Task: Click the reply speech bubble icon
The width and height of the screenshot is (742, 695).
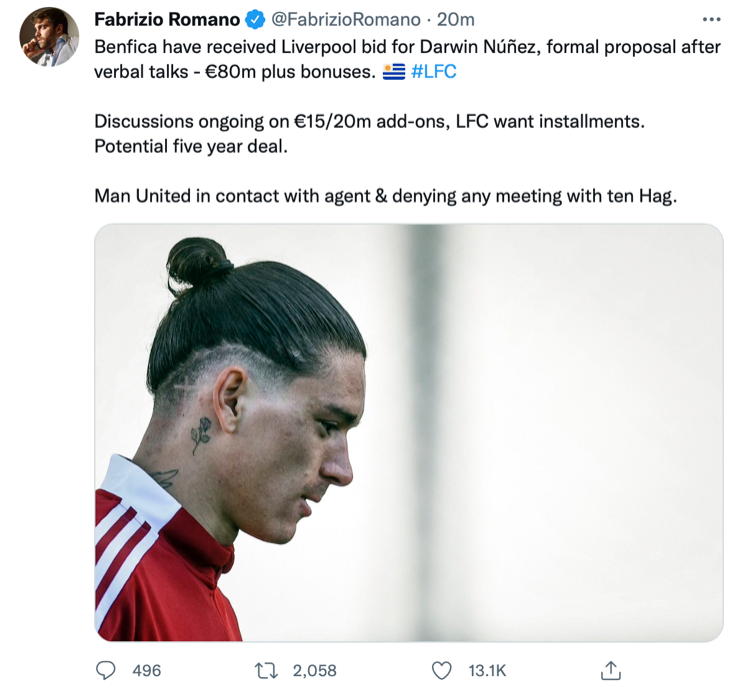Action: click(x=106, y=670)
